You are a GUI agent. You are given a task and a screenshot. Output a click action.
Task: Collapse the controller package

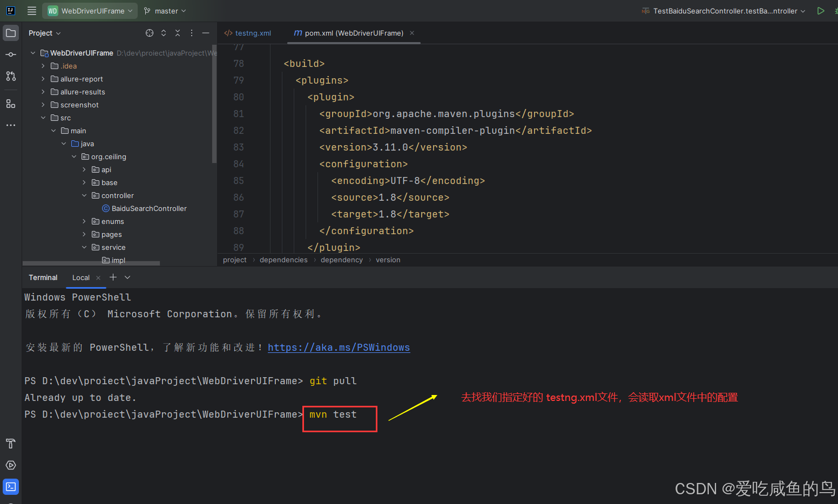(84, 195)
